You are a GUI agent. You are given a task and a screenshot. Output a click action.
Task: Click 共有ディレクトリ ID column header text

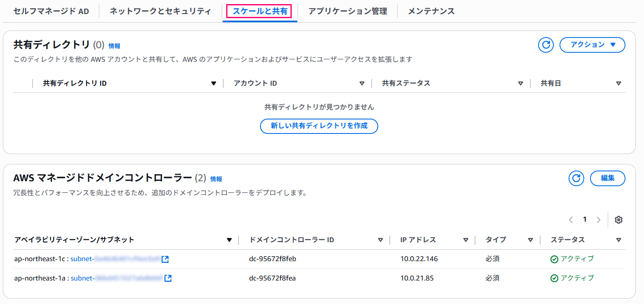coord(75,83)
